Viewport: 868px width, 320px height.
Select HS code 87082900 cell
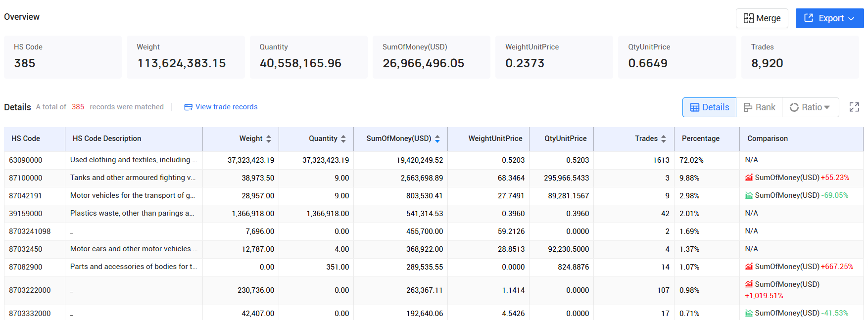coord(35,267)
